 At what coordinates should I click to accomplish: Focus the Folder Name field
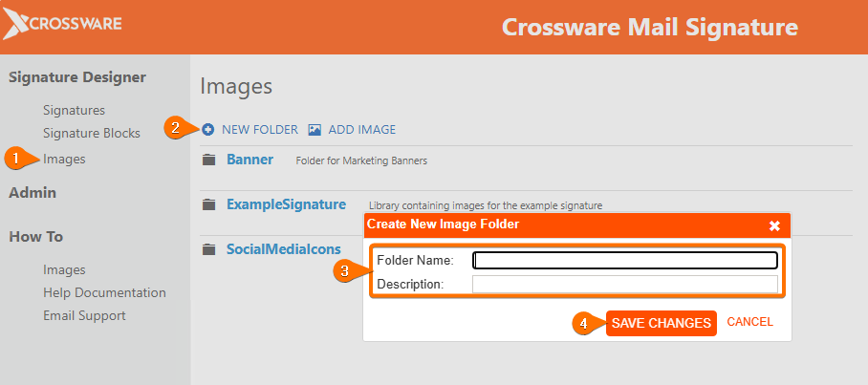click(625, 261)
